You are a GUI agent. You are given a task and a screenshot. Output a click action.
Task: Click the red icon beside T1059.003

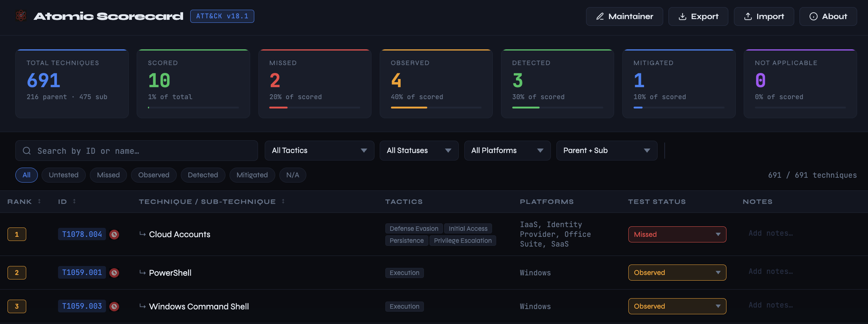114,306
